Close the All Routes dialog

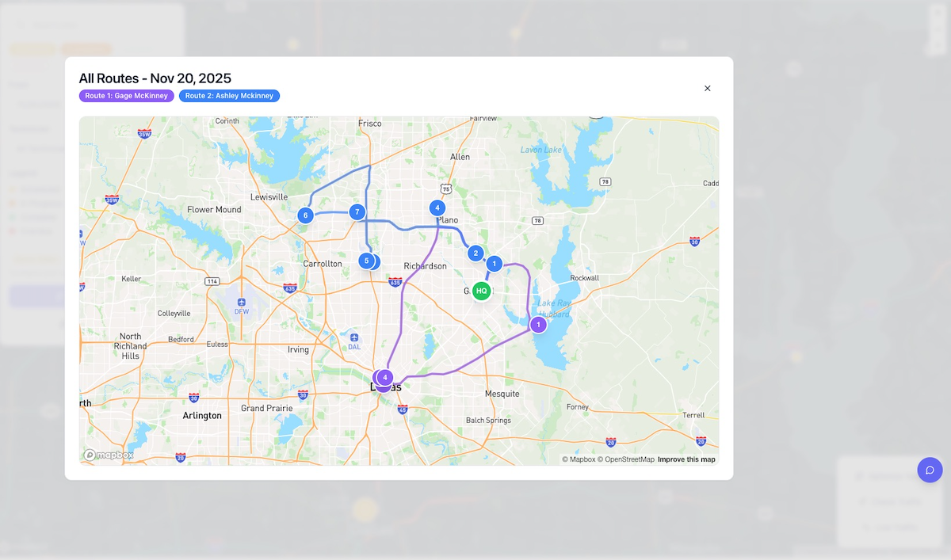[x=707, y=88]
